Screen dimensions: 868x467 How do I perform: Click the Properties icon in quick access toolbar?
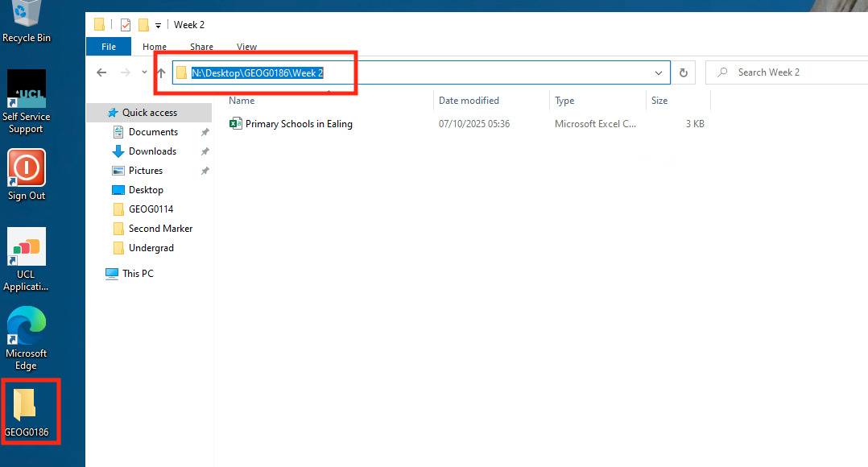click(x=126, y=25)
